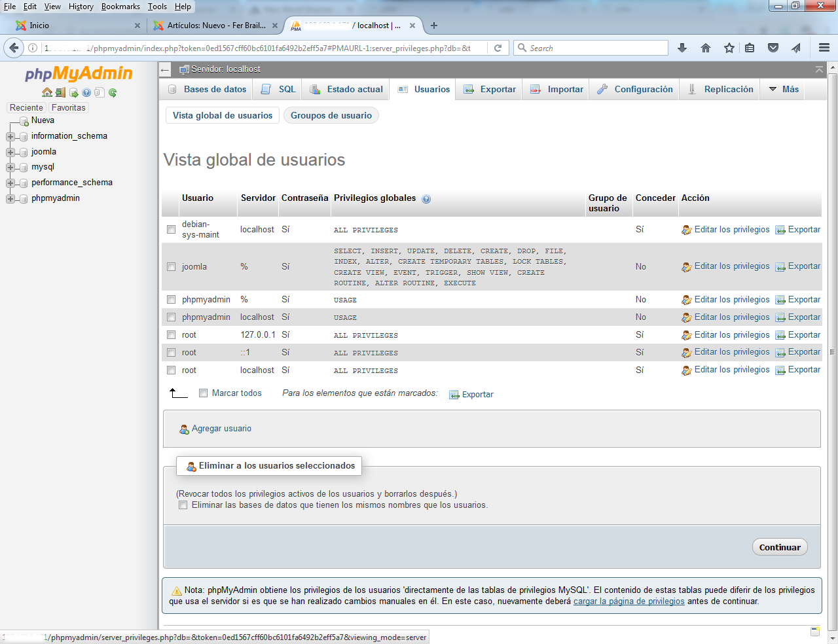Expand the information_schema database node

[x=10, y=136]
